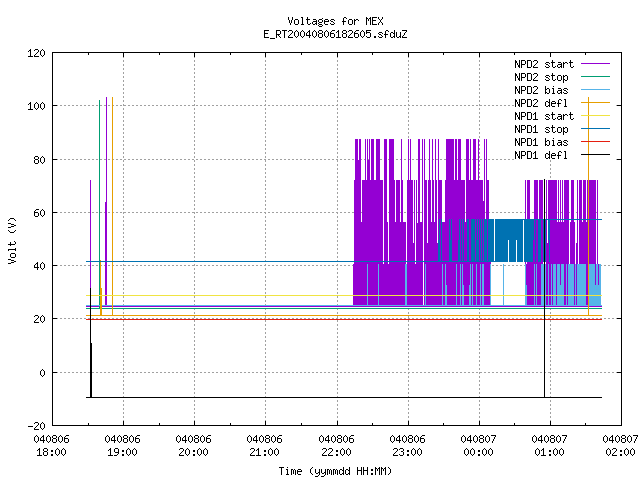Click the x-axis tick '040806 19:00'

point(122,446)
